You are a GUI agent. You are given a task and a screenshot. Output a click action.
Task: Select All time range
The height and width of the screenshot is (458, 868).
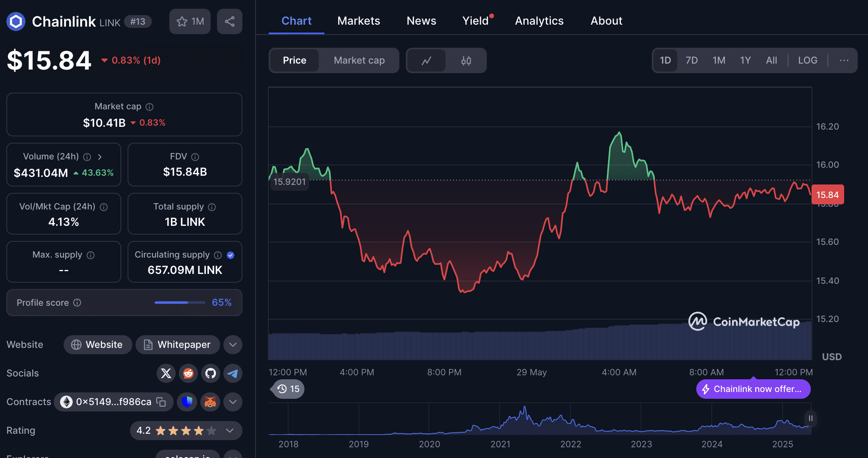tap(771, 60)
